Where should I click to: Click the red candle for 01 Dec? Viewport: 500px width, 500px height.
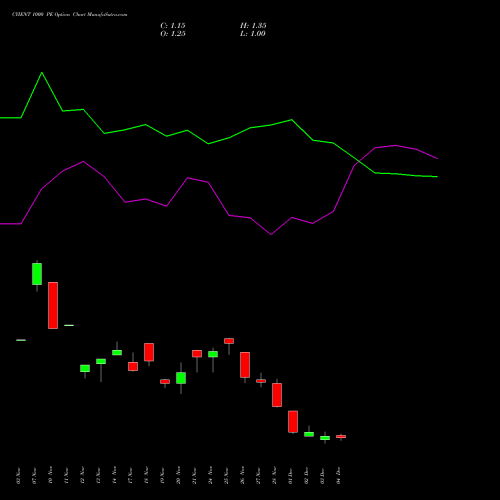[293, 422]
